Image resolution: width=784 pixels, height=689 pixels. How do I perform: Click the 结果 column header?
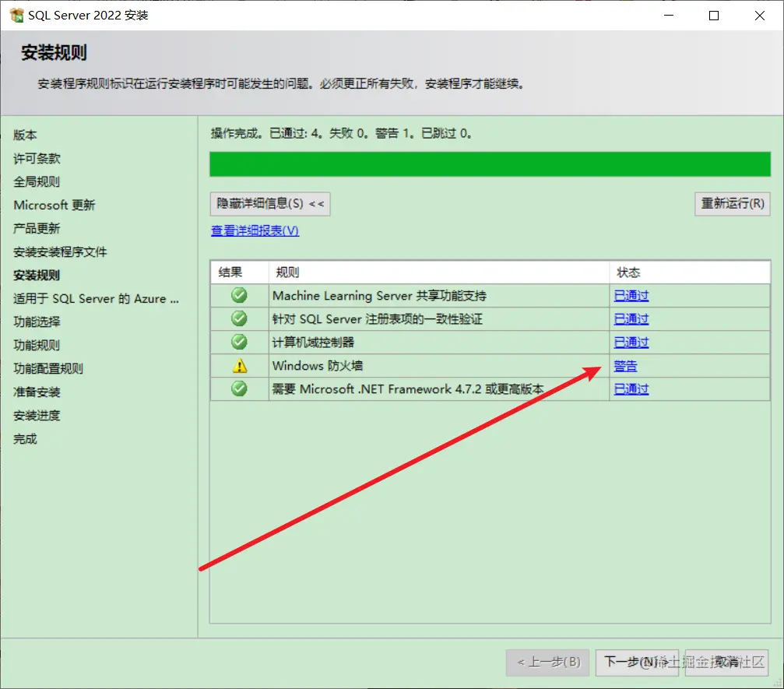point(240,272)
